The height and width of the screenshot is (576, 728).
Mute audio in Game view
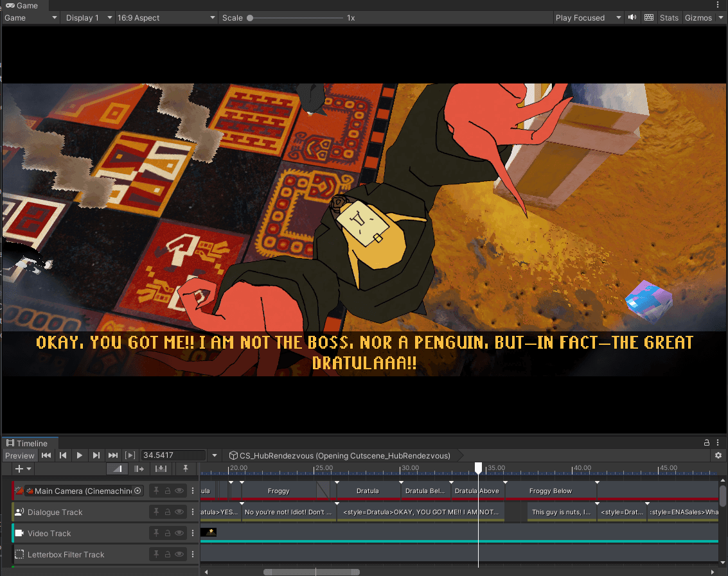(x=632, y=17)
